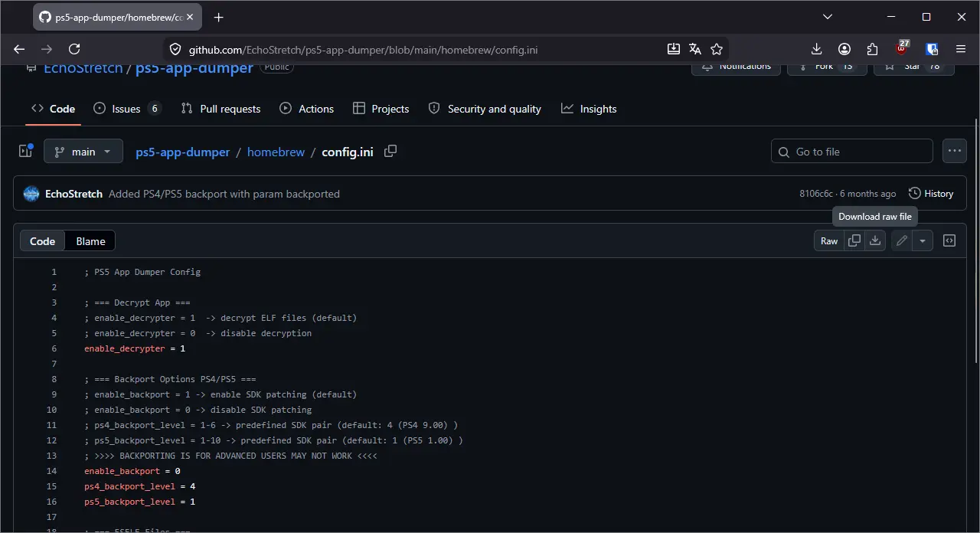Copy the file path icon
Screen dimensions: 980x533
[390, 151]
